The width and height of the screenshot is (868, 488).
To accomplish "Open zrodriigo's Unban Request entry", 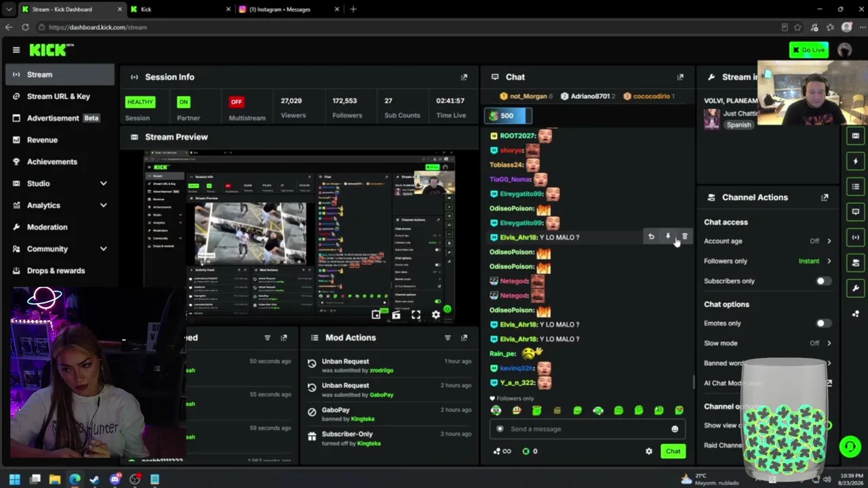I will point(389,366).
